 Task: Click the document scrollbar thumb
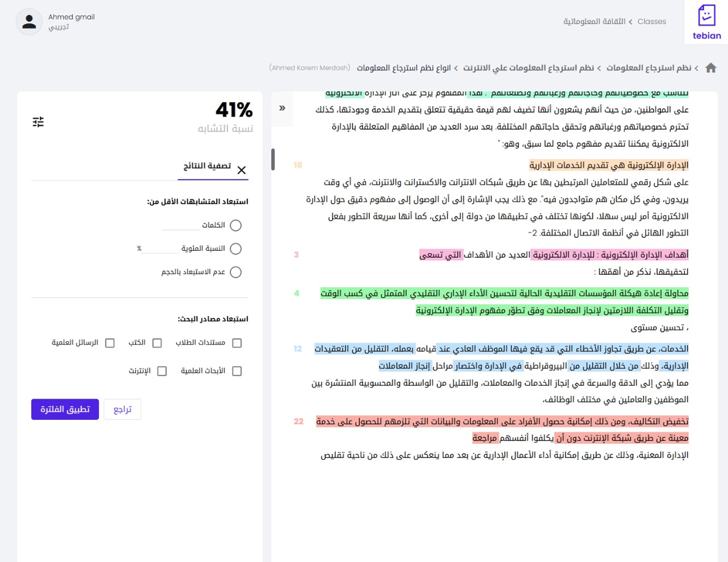(273, 160)
